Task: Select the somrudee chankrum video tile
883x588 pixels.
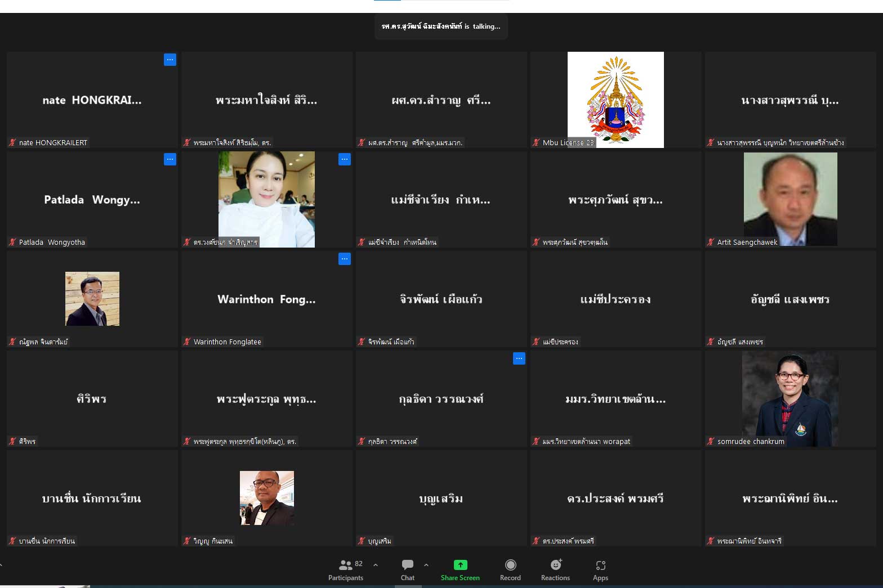Action: (790, 398)
